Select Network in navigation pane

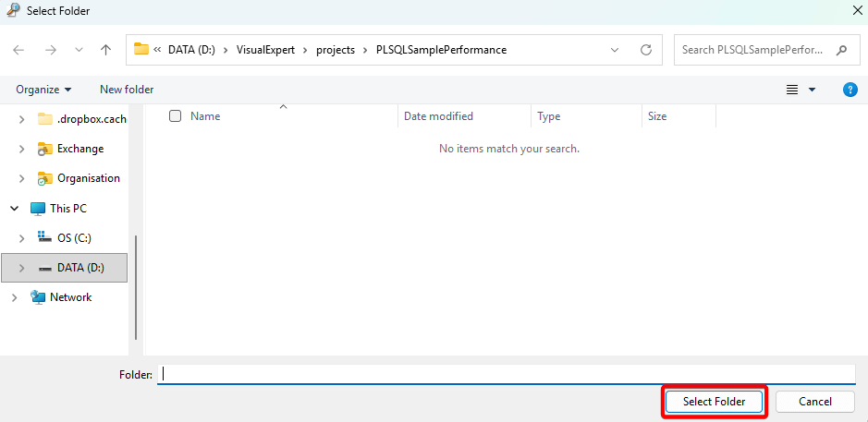61,297
